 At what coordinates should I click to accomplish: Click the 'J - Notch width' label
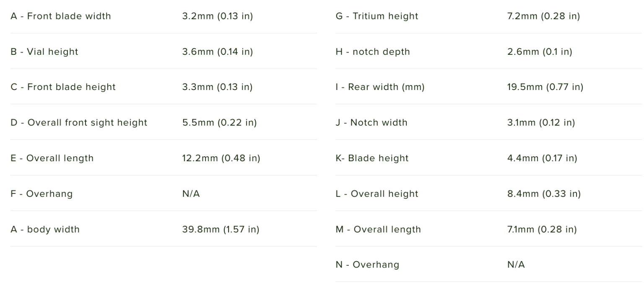tap(371, 123)
